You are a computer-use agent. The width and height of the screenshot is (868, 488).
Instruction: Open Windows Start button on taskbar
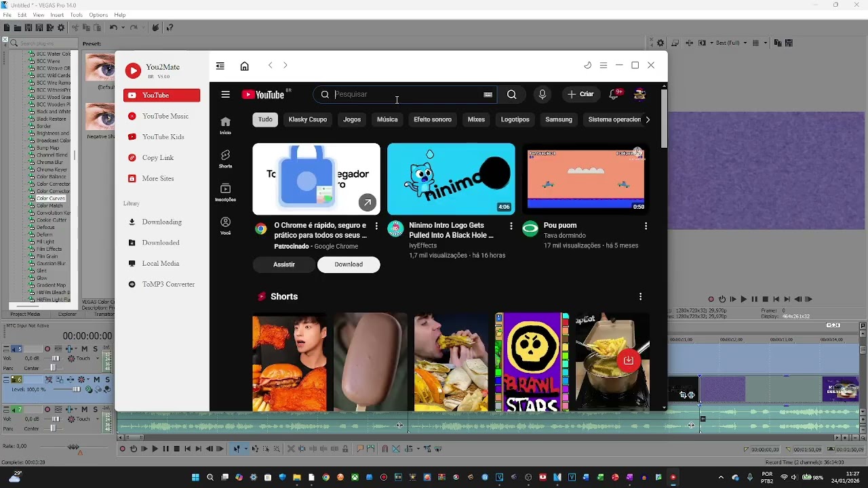tap(195, 477)
